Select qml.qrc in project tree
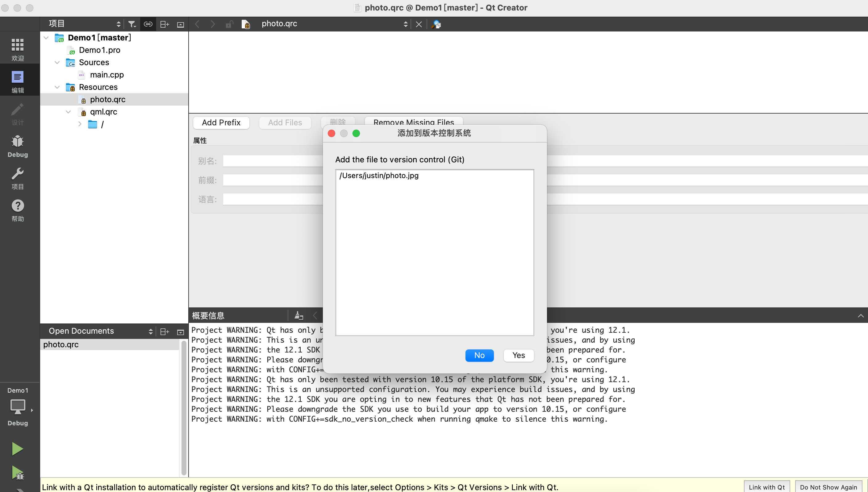 click(103, 112)
